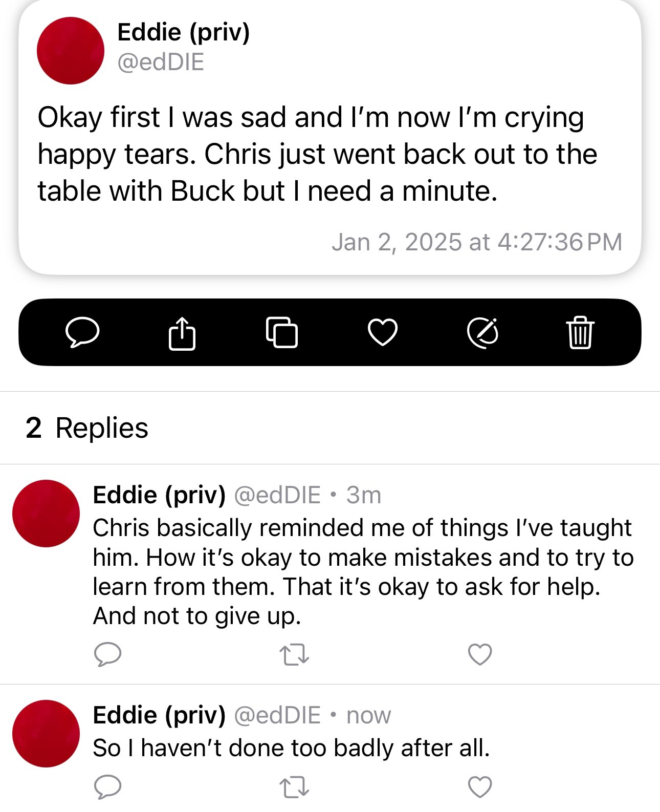Select the timestamp Jan 2, 2025 at 4:27:36 PM

tap(477, 242)
